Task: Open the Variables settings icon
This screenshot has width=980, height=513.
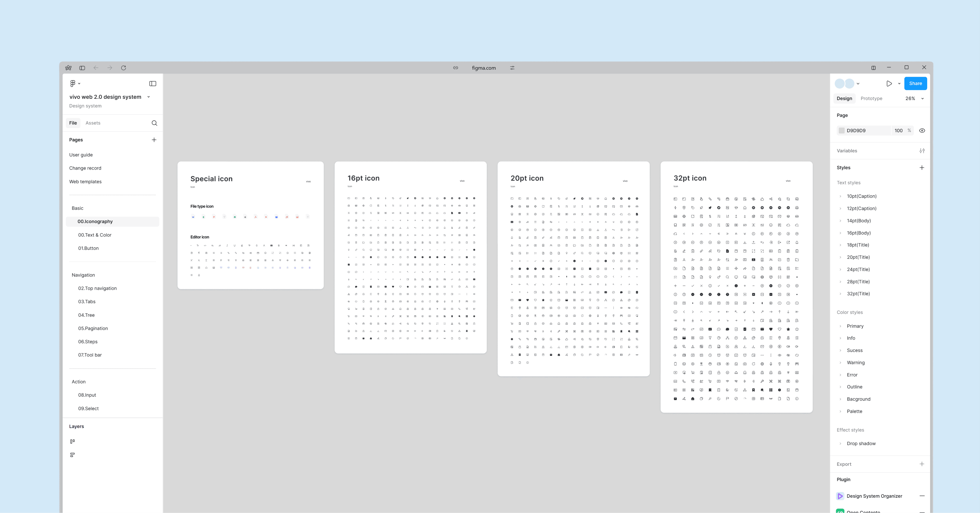Action: tap(922, 151)
